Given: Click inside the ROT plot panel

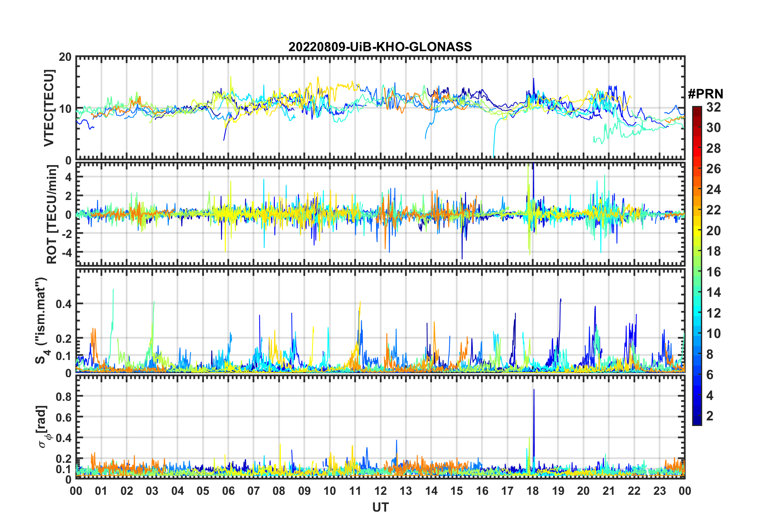Looking at the screenshot, I should point(380,214).
